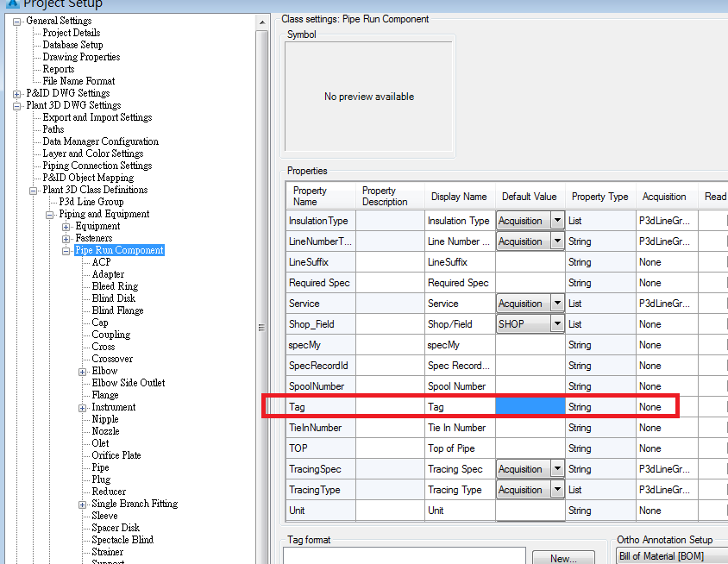This screenshot has height=564, width=728.
Task: Select Strainer class in tree
Action: pyautogui.click(x=107, y=551)
